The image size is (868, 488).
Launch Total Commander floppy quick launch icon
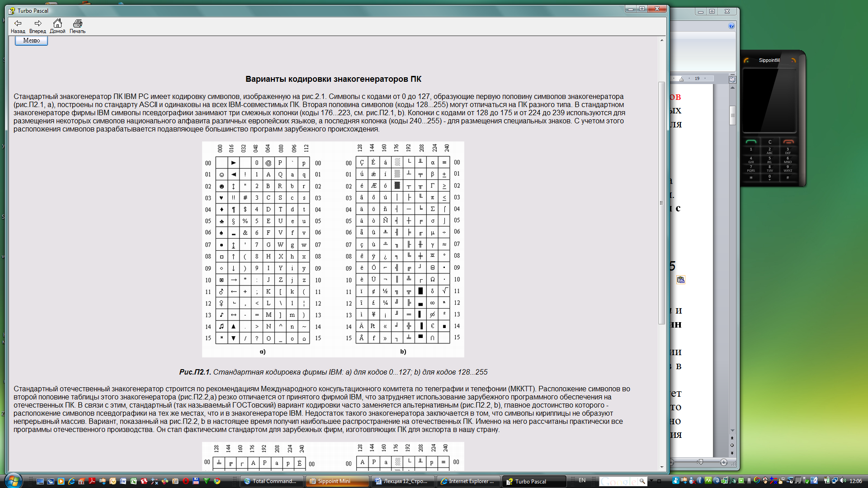196,481
